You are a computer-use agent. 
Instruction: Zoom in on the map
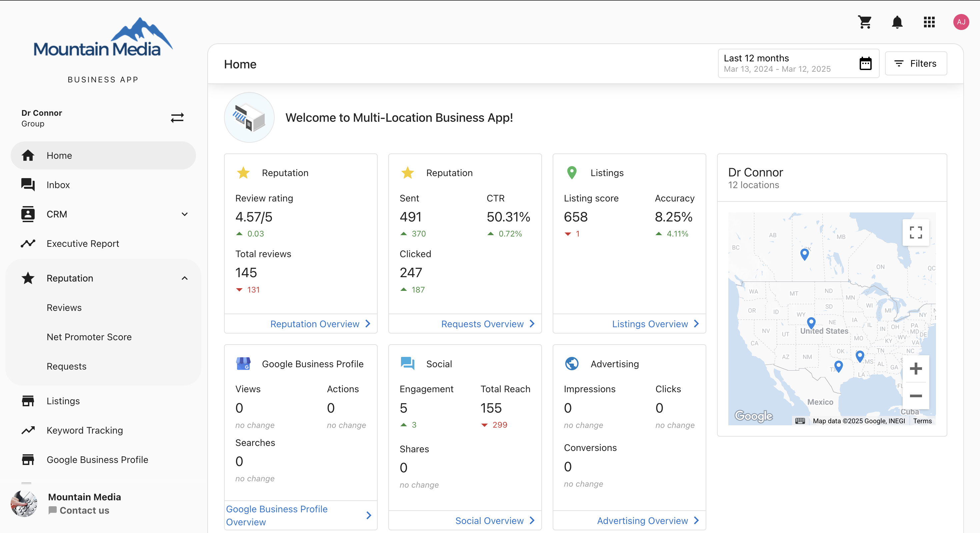(x=916, y=369)
